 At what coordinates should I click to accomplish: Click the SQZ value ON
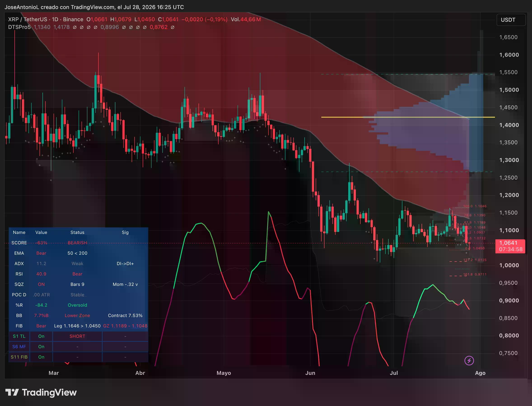[x=41, y=284]
